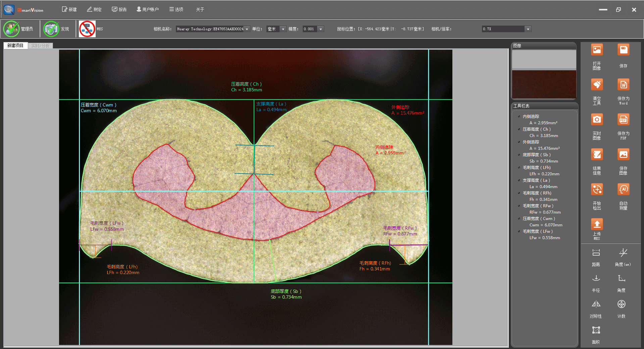Click the Open Image (打开图像) icon

(x=597, y=50)
